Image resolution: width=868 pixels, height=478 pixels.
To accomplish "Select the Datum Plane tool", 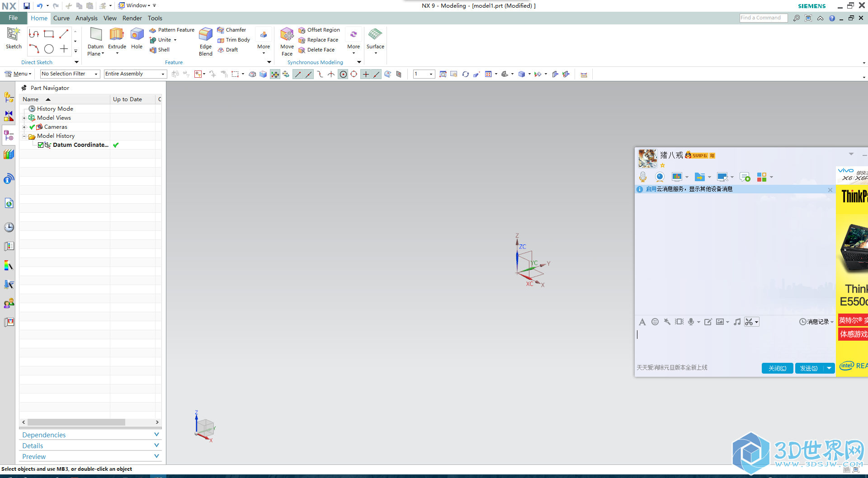I will (x=96, y=42).
